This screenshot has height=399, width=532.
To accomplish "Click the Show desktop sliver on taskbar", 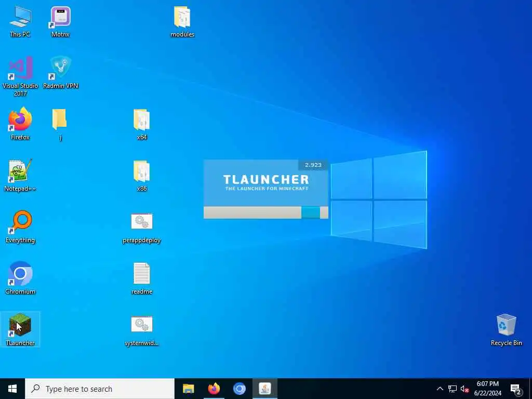I will 530,389.
